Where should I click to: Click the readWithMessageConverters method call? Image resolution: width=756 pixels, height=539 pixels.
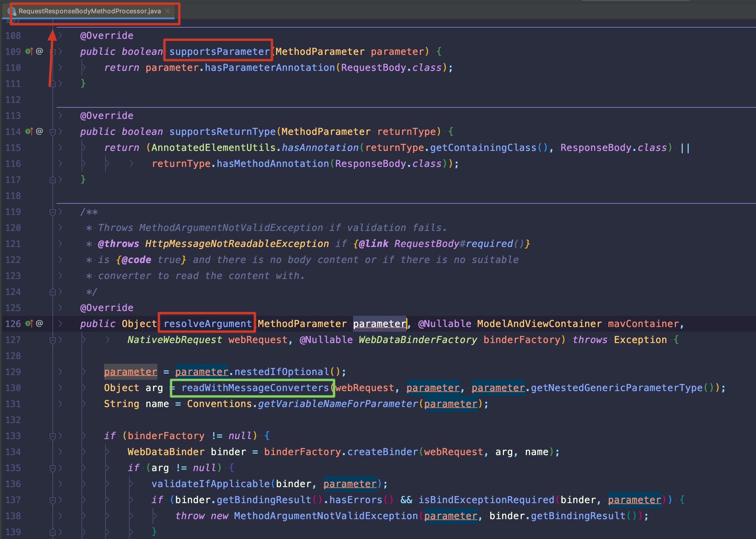click(x=255, y=388)
